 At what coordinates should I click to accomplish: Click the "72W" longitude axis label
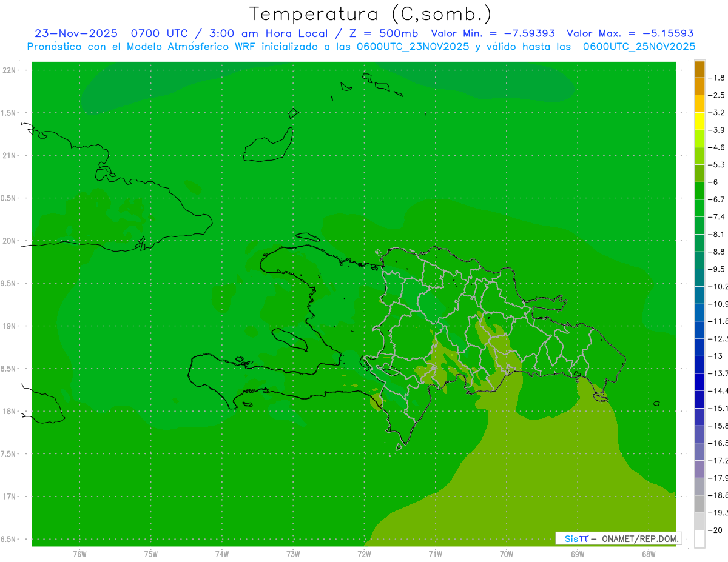click(x=364, y=554)
